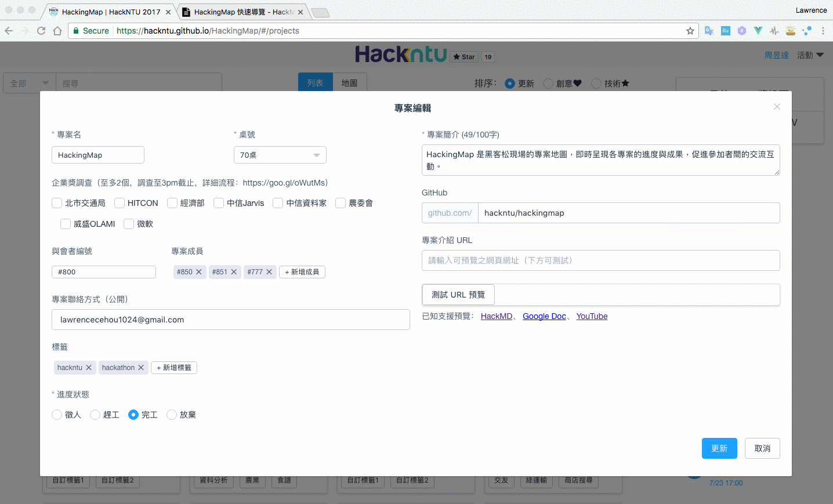This screenshot has width=833, height=504.
Task: Remove the hackntu tag
Action: tap(89, 368)
